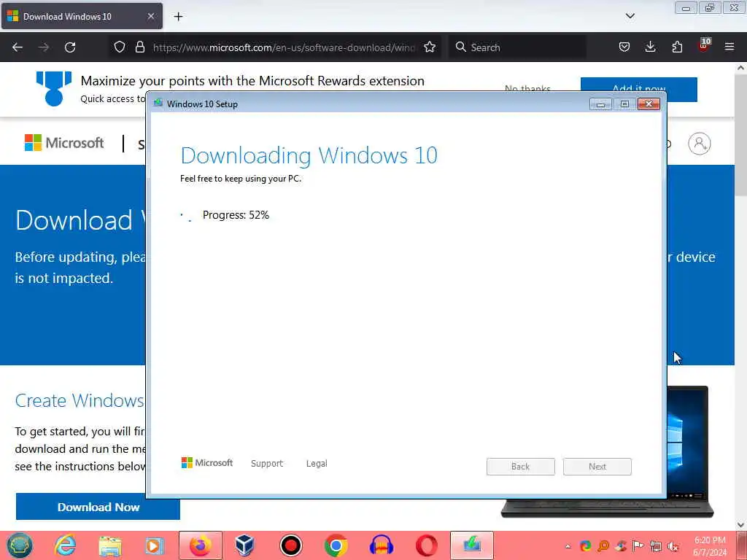Close the Windows 10 Setup window
This screenshot has width=747, height=560.
[649, 104]
